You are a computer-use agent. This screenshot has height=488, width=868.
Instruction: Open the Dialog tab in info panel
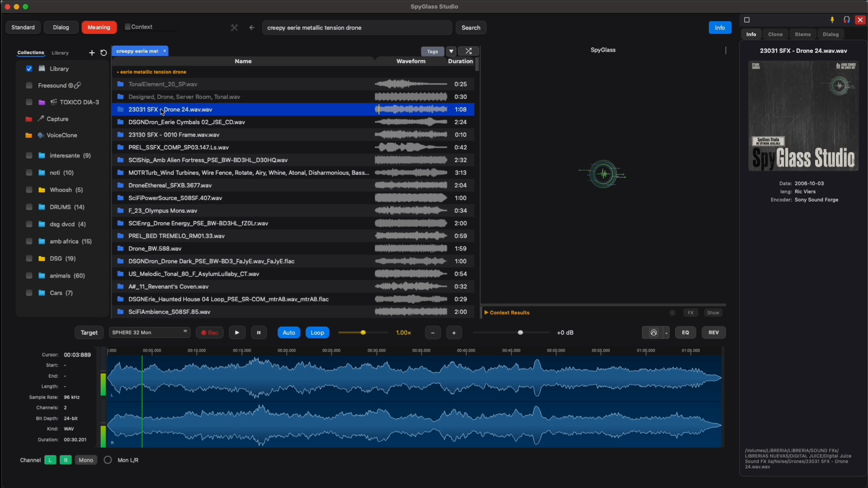pyautogui.click(x=831, y=34)
